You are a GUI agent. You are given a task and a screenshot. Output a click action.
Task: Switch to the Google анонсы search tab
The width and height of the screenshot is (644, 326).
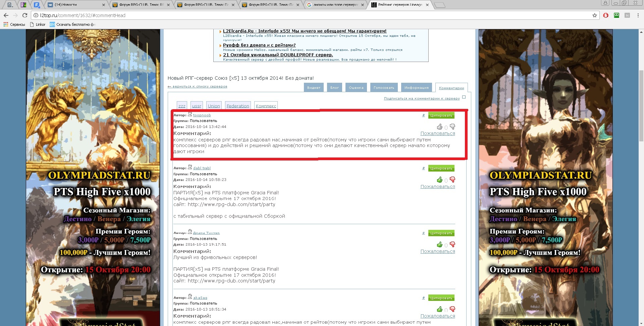(335, 5)
